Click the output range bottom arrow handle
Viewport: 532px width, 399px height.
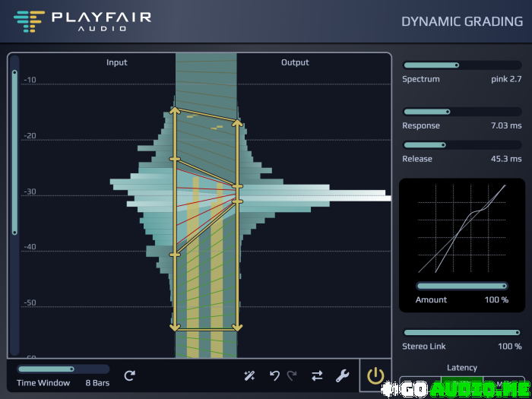click(237, 327)
